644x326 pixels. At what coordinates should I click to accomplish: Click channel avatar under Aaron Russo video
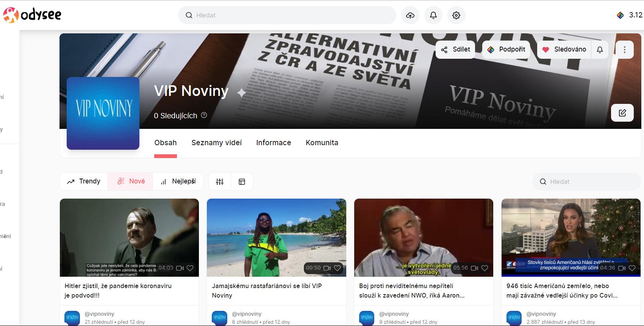(x=367, y=318)
